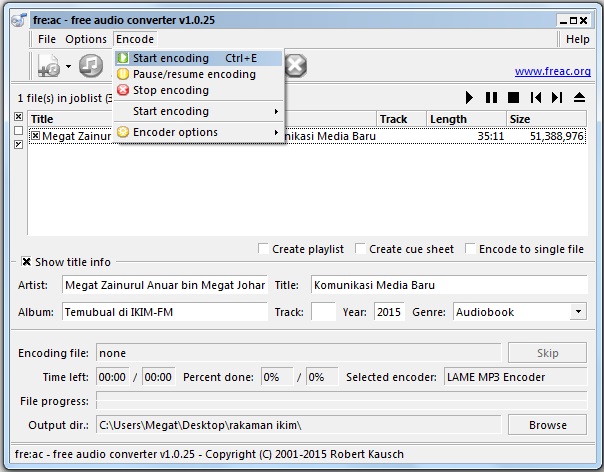Click the audio CD contents toolbar icon
The image size is (604, 472).
click(91, 67)
